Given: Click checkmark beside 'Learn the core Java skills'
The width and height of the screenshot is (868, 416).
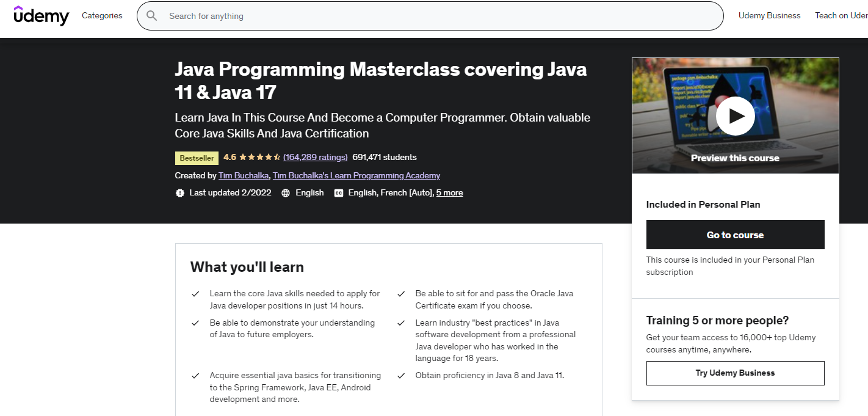Looking at the screenshot, I should (x=195, y=294).
